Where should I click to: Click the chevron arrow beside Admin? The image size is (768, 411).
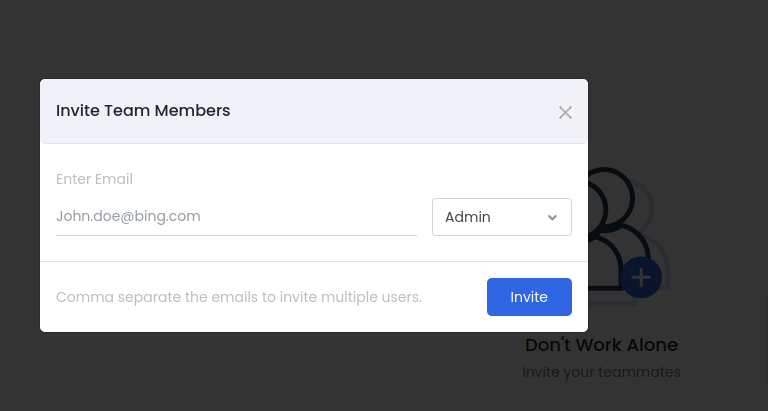point(552,217)
